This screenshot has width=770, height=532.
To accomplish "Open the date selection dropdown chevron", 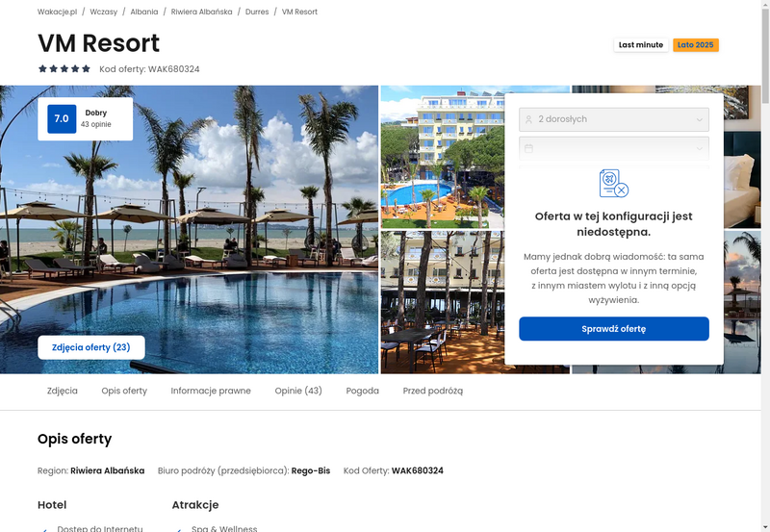I will (x=700, y=148).
